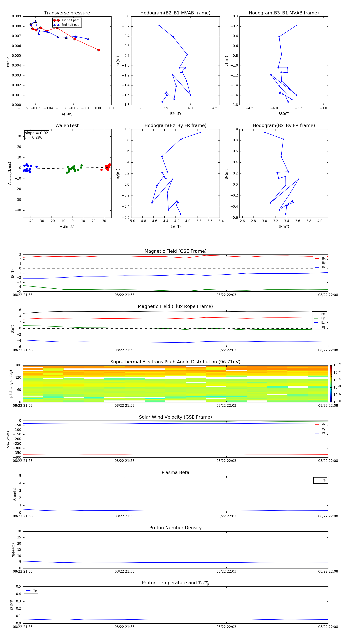Select the Transverse pressure plot title
Image resolution: width=351 pixels, height=644 pixels.
tap(67, 13)
